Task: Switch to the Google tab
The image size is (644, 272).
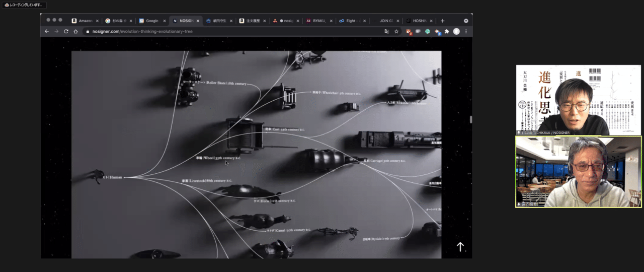Action: click(x=151, y=21)
